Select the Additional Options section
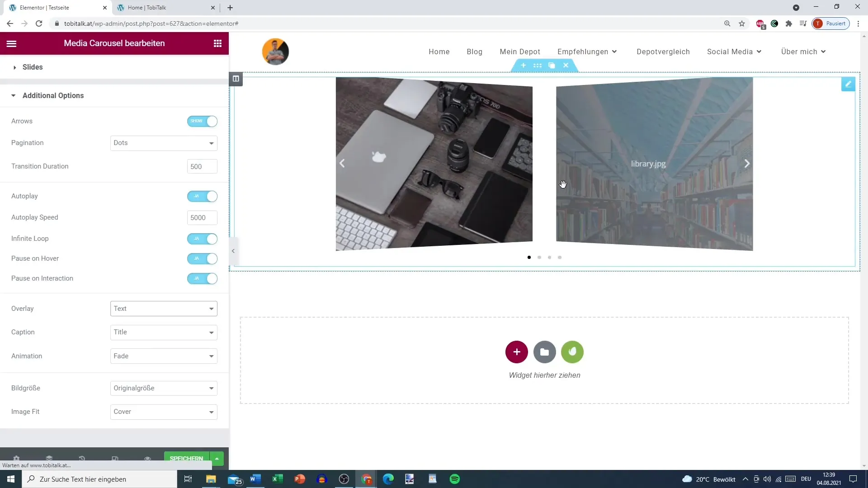 click(53, 95)
